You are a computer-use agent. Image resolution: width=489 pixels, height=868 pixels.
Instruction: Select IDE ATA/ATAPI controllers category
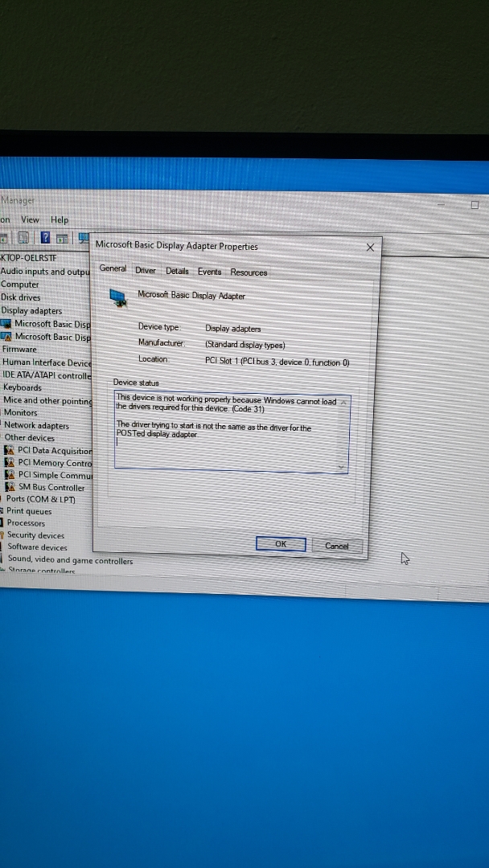tap(47, 376)
